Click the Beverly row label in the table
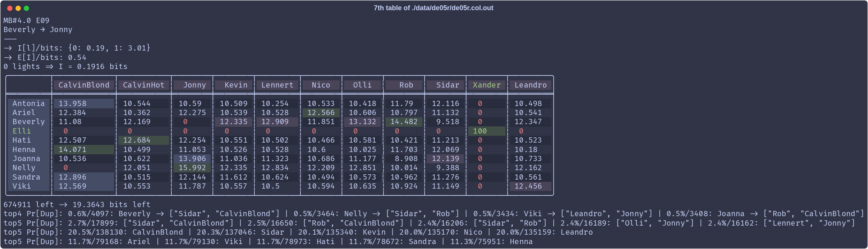Screen dimensions: 868x249 point(29,122)
